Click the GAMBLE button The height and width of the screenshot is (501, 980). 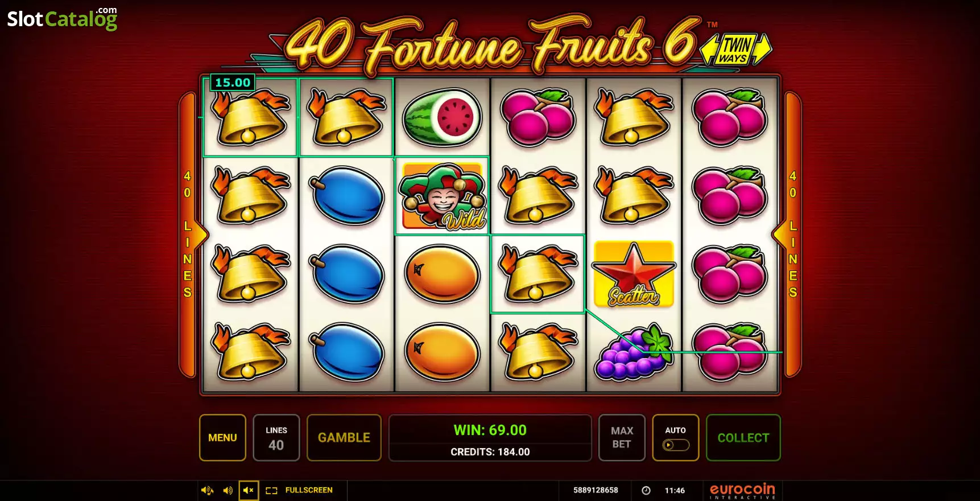pyautogui.click(x=344, y=437)
